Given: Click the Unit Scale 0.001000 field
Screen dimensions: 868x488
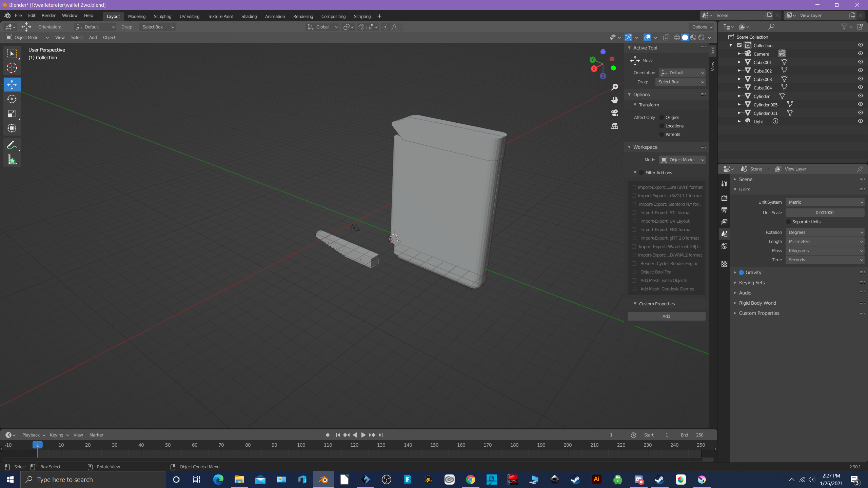Looking at the screenshot, I should pyautogui.click(x=825, y=212).
